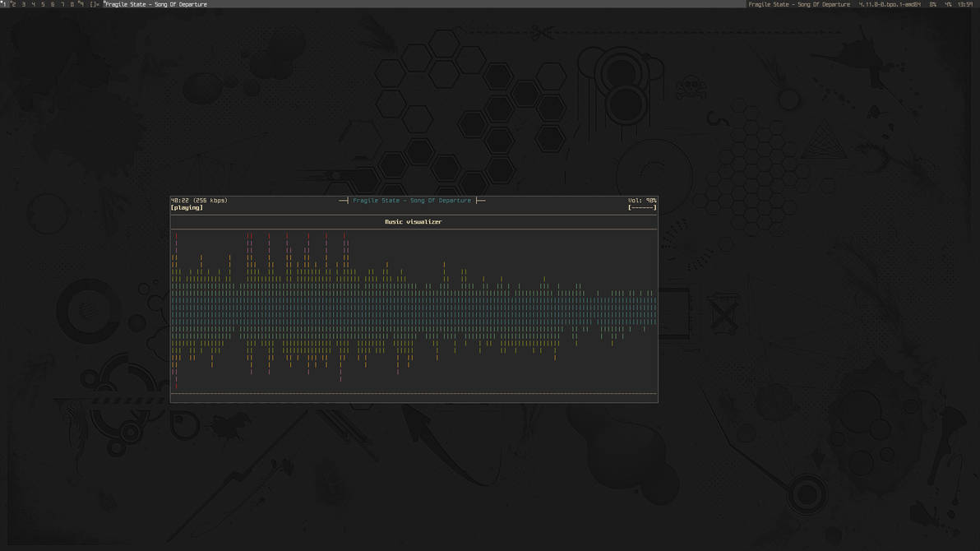Image resolution: width=980 pixels, height=551 pixels.
Task: Click window title in top bar
Action: pos(156,4)
